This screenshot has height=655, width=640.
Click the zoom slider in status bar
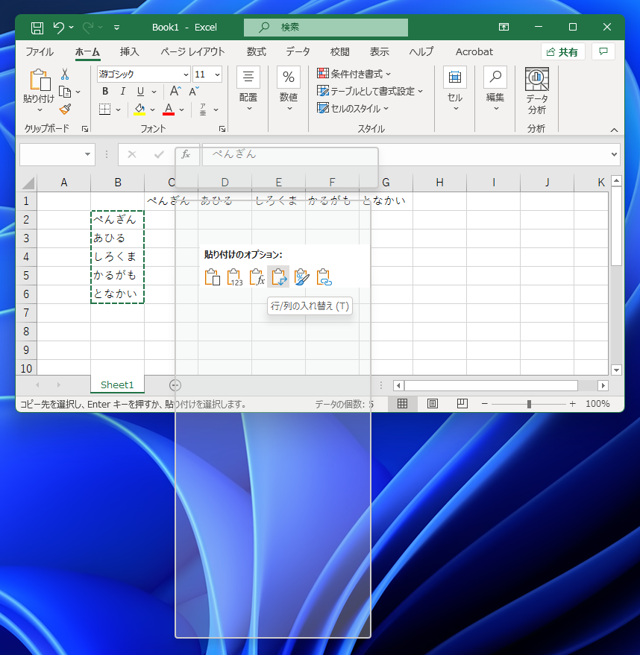(529, 404)
